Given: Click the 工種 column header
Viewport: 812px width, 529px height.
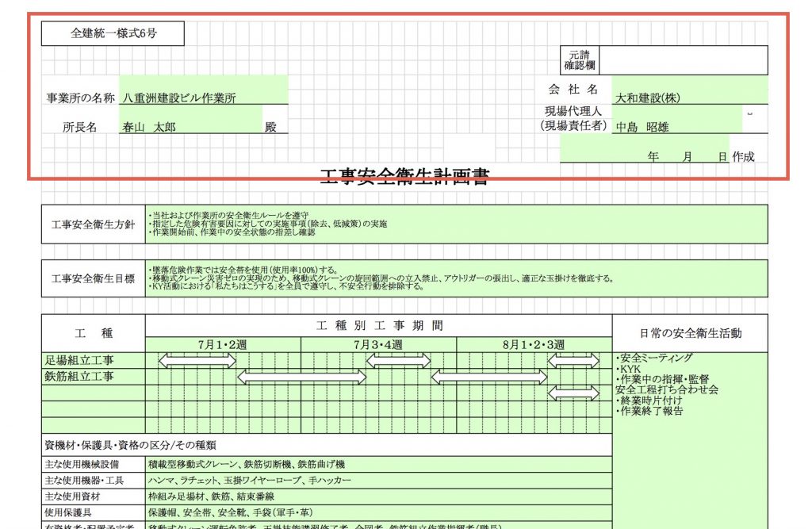Looking at the screenshot, I should pyautogui.click(x=94, y=333).
